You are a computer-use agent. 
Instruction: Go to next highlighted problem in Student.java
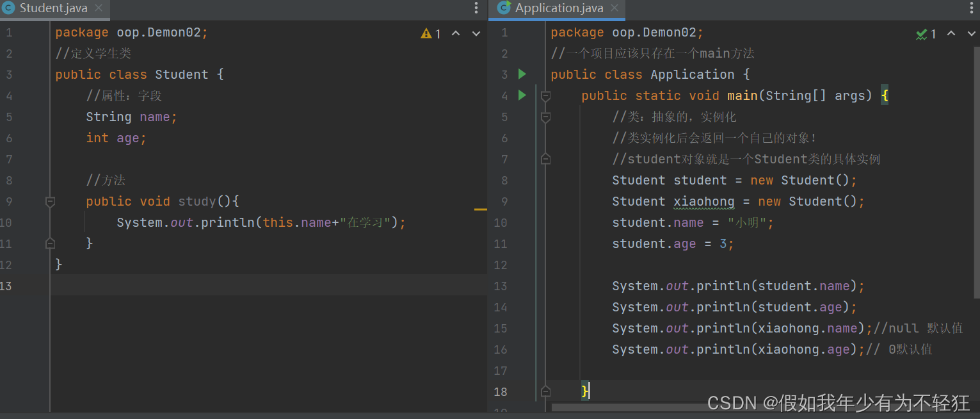click(476, 33)
